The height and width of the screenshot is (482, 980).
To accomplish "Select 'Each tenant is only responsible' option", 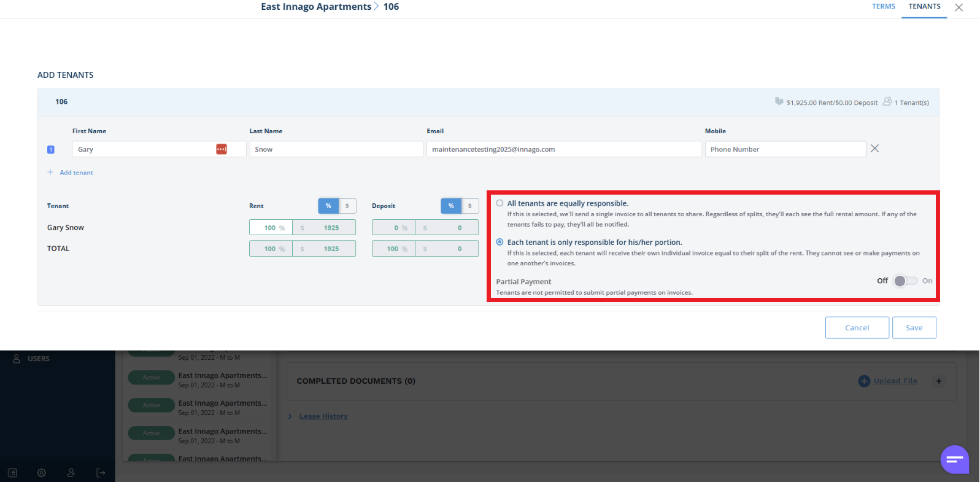I will point(500,242).
